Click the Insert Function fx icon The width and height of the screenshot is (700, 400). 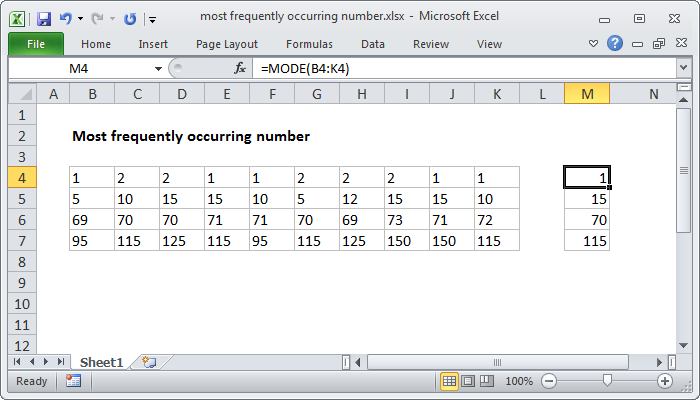[x=240, y=68]
